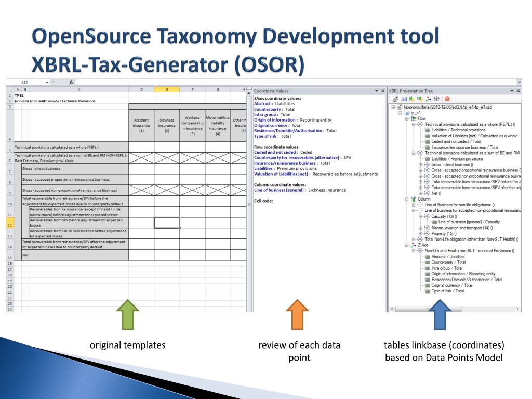
Task: Collapse the Casualty (13) node
Action: tap(420, 217)
